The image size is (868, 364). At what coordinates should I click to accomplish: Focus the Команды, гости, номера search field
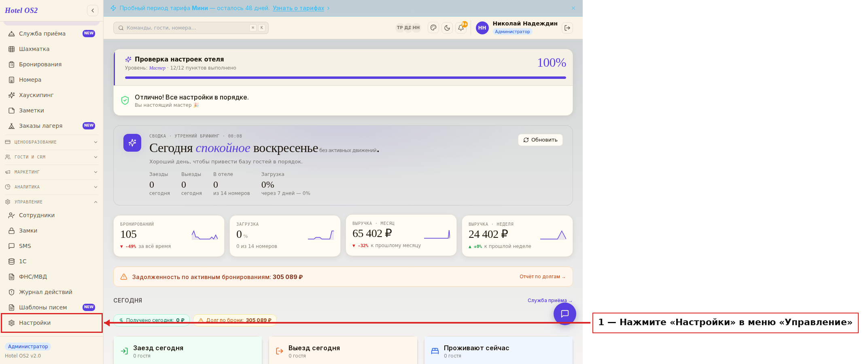pyautogui.click(x=191, y=28)
